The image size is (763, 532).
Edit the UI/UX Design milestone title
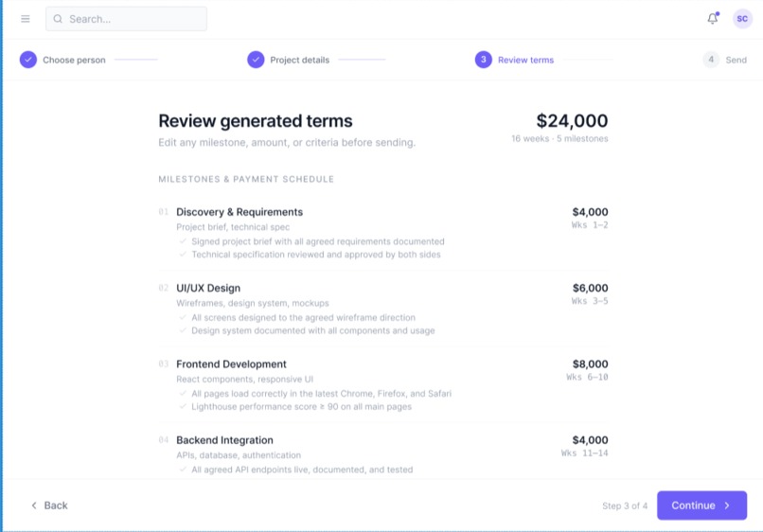click(x=208, y=288)
